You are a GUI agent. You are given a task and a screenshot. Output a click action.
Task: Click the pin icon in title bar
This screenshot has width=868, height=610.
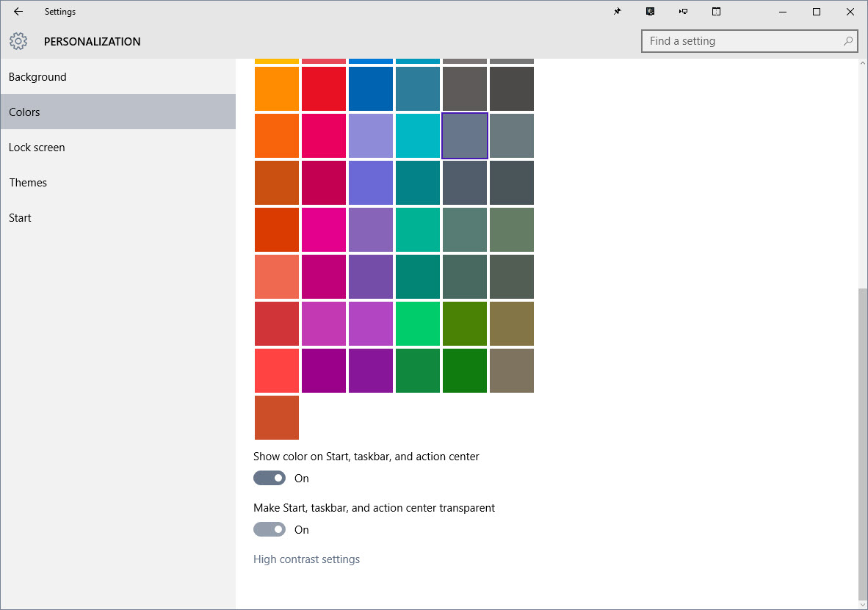618,12
